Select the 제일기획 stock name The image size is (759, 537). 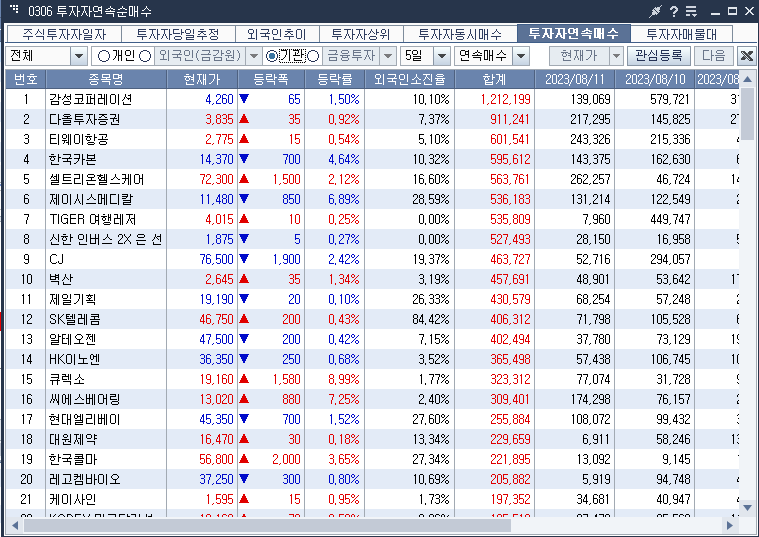[73, 299]
